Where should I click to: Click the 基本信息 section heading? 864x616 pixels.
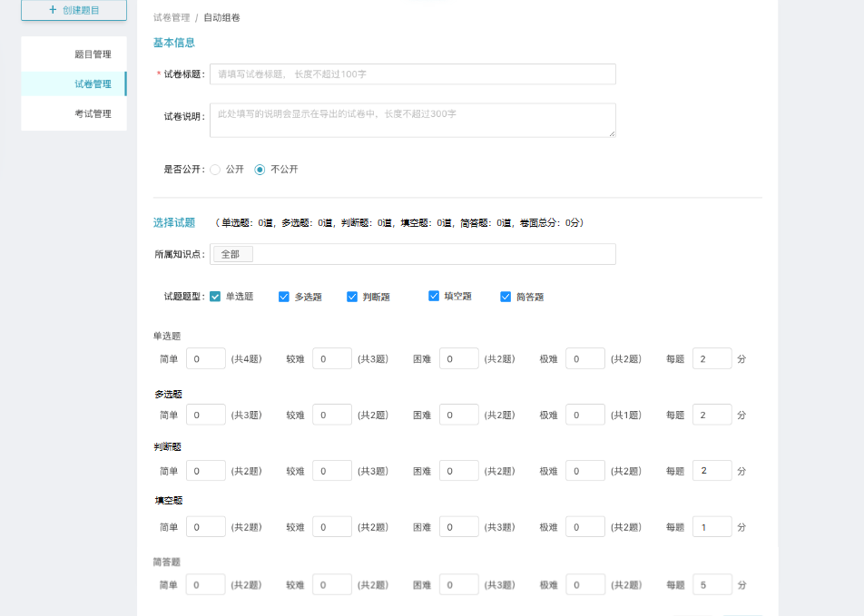(174, 43)
